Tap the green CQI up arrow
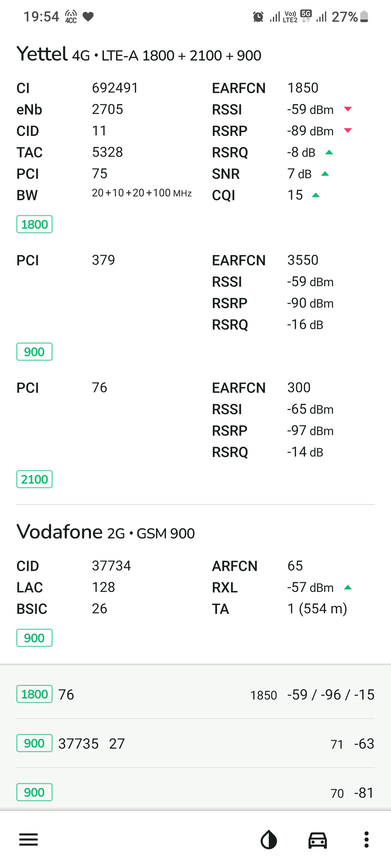This screenshot has height=868, width=391. coord(316,195)
